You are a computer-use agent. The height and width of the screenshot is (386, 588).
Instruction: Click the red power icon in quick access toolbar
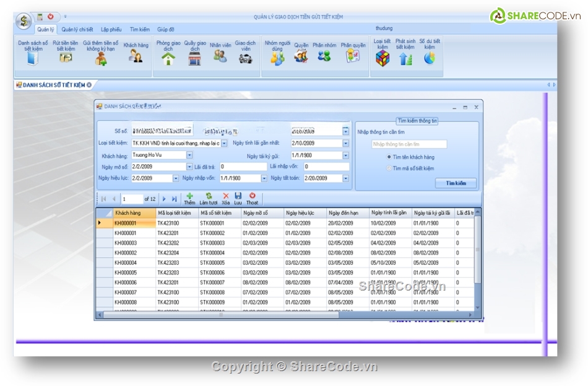pyautogui.click(x=50, y=17)
